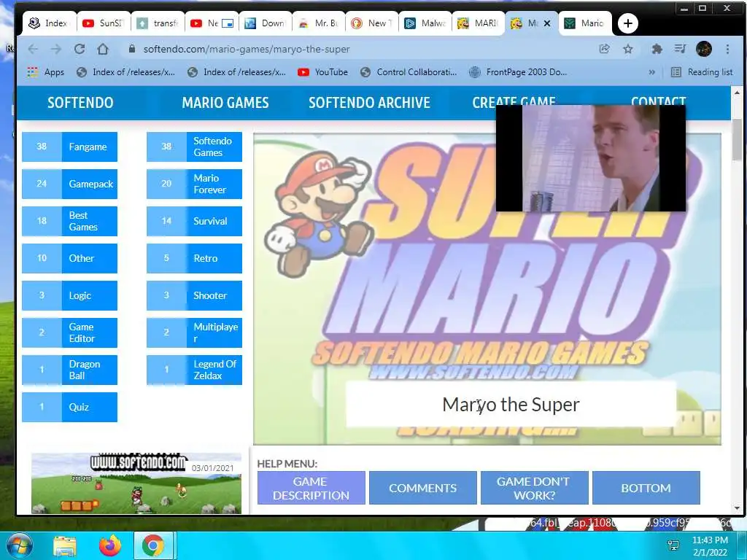Select the Quiz category
Screen dimensions: 747x560
69,407
